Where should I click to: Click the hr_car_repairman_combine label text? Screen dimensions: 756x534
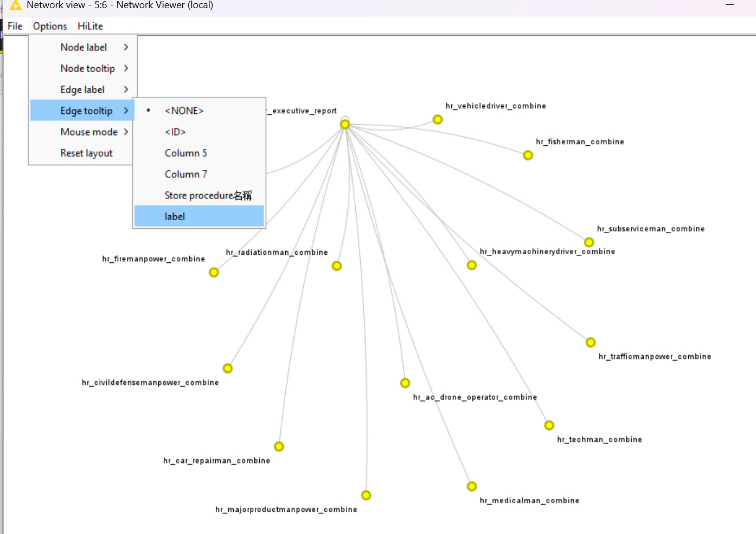pos(216,460)
